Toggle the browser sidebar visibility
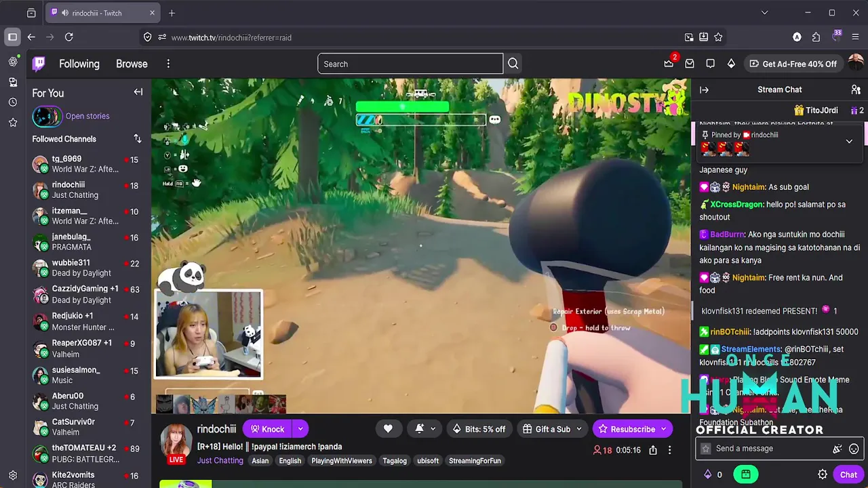Viewport: 868px width, 488px height. tap(13, 37)
